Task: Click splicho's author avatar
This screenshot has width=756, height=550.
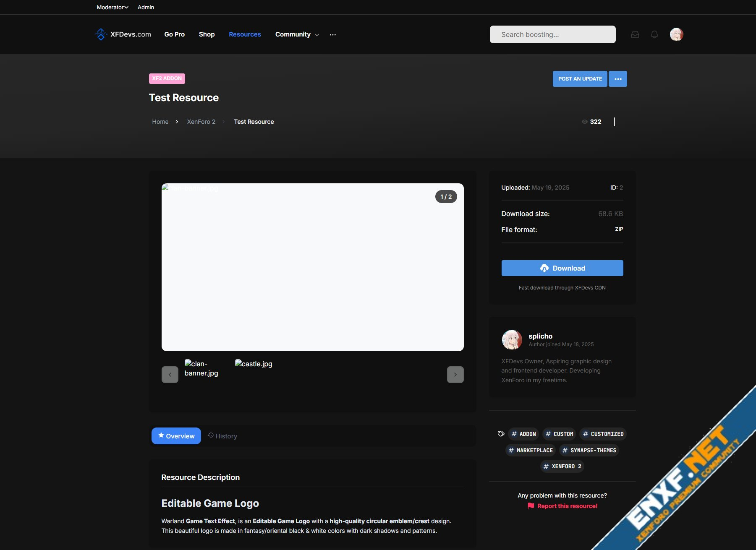Action: 512,340
